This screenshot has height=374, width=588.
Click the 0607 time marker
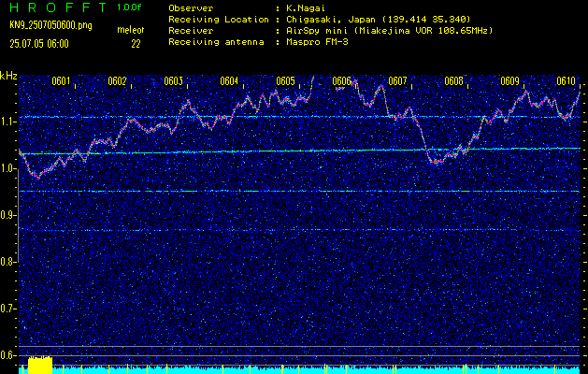tap(397, 81)
